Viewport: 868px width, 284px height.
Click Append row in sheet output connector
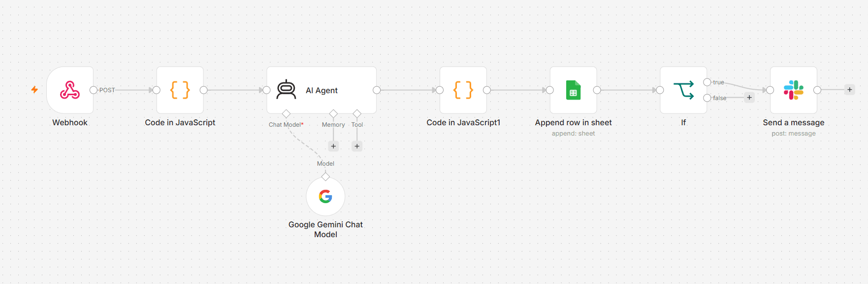coord(597,90)
